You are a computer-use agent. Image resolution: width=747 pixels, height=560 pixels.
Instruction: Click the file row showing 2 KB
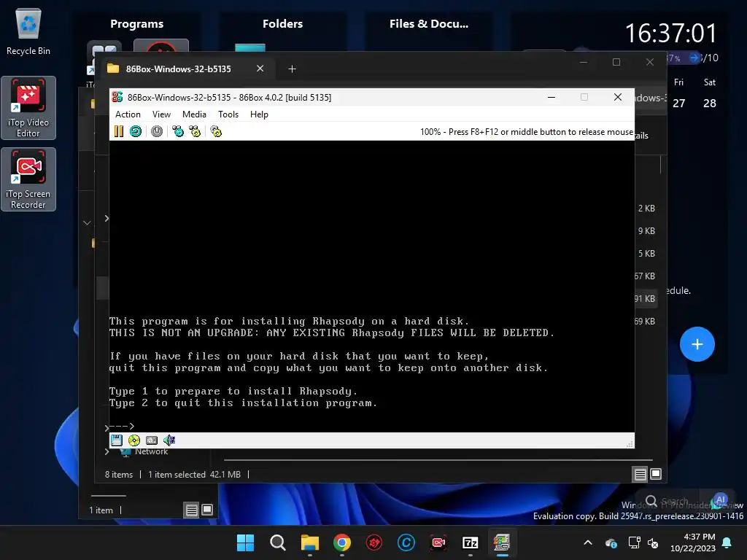646,208
